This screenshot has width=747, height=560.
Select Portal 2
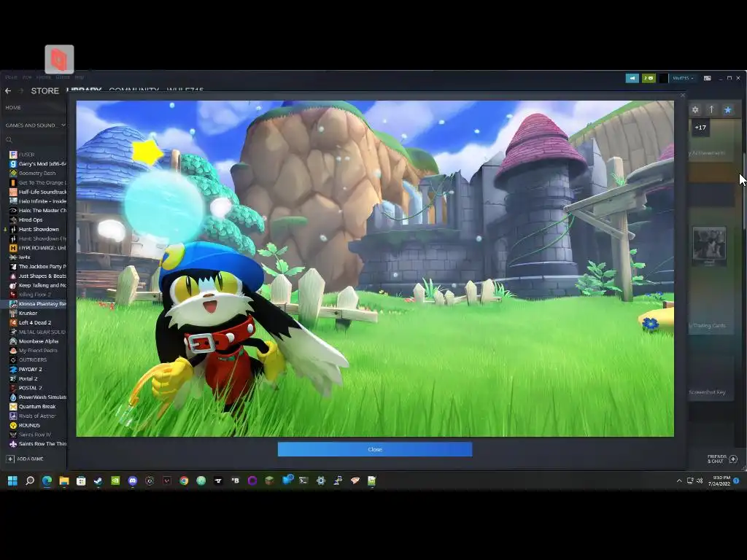[38, 378]
